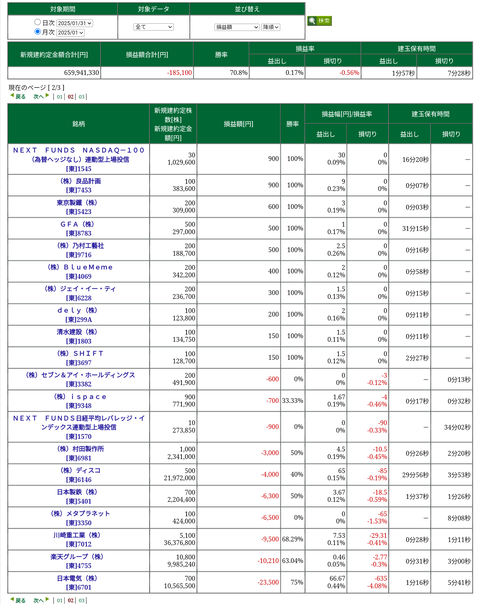Click the bottom back arrow 戻る
The height and width of the screenshot is (605, 480).
[18, 600]
